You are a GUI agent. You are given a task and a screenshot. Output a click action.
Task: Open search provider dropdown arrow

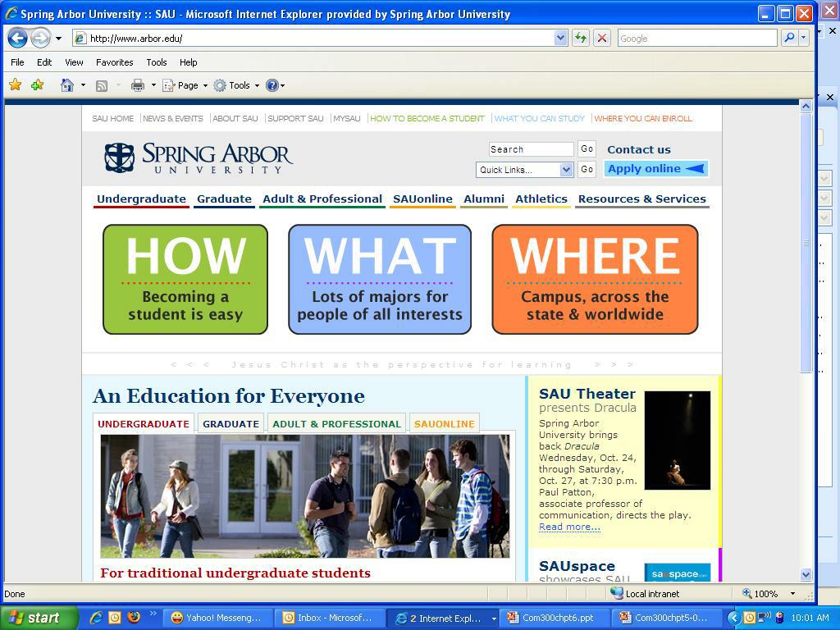tap(804, 38)
